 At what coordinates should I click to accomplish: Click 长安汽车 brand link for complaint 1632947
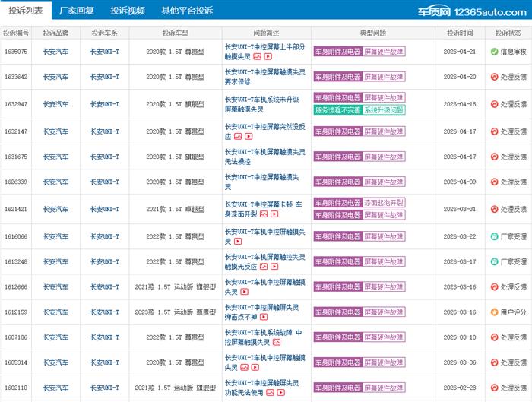click(x=55, y=104)
